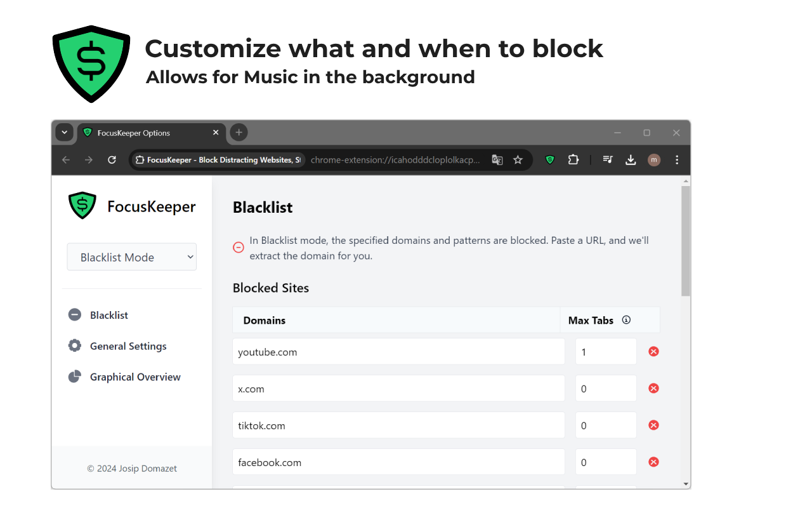
Task: Click the profile avatar labeled m
Action: click(654, 159)
